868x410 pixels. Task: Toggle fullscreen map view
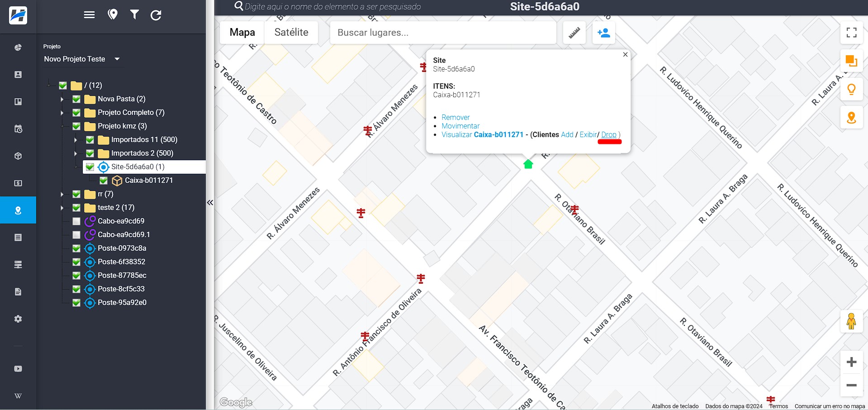click(x=852, y=33)
